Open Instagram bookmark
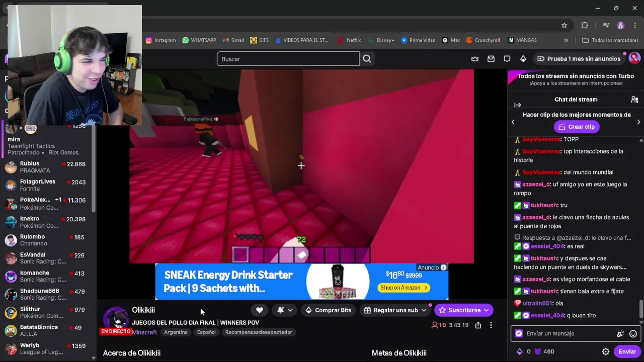Viewport: 644px width, 362px height. (x=160, y=40)
